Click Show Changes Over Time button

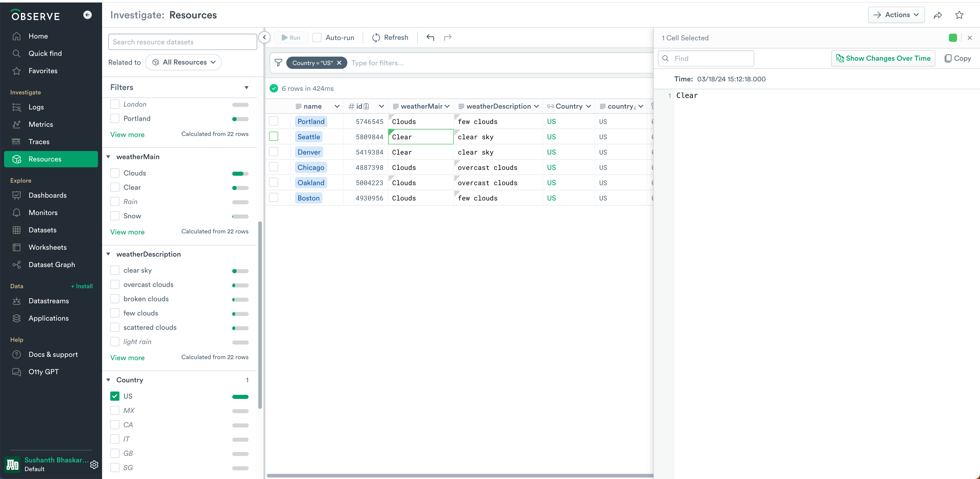[x=883, y=58]
